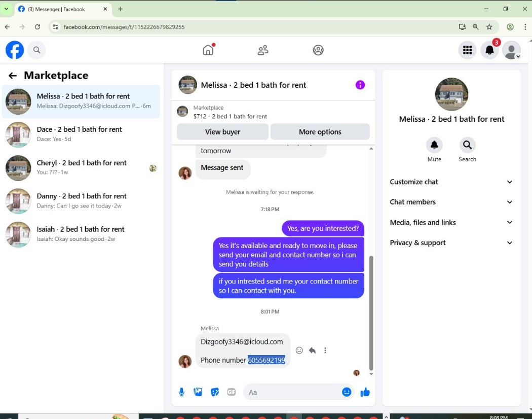The image size is (532, 419).
Task: Open Chrome tab search dropdown
Action: (6, 9)
